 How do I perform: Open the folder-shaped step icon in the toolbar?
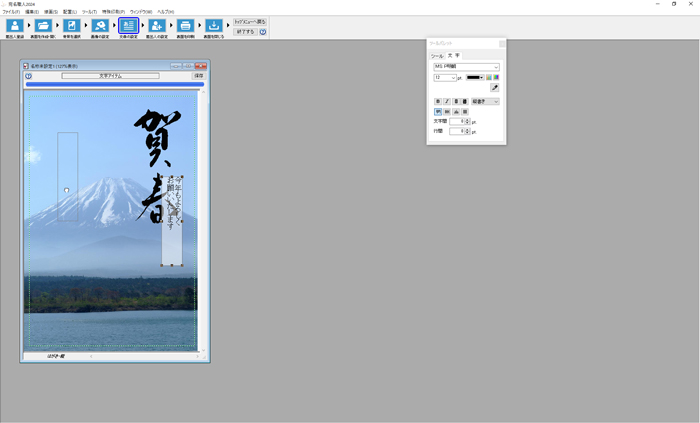pos(43,26)
